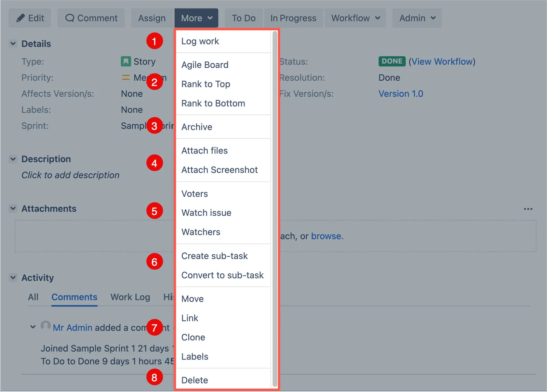Choose Move from the menu
The width and height of the screenshot is (547, 392).
pos(224,299)
